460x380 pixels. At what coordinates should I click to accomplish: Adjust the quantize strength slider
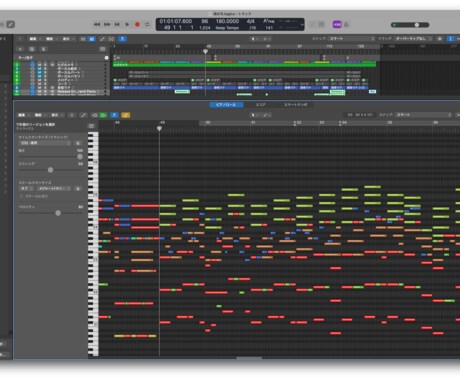[51, 156]
